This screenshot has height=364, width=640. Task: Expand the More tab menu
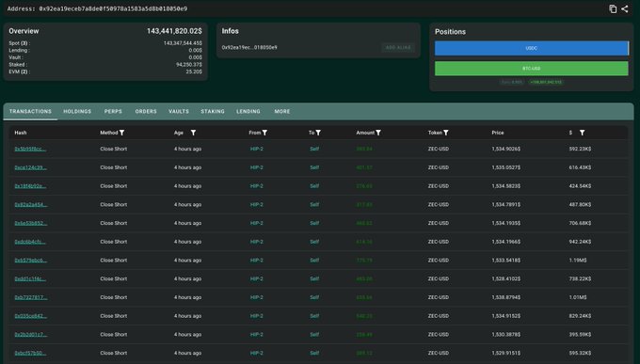pyautogui.click(x=282, y=111)
